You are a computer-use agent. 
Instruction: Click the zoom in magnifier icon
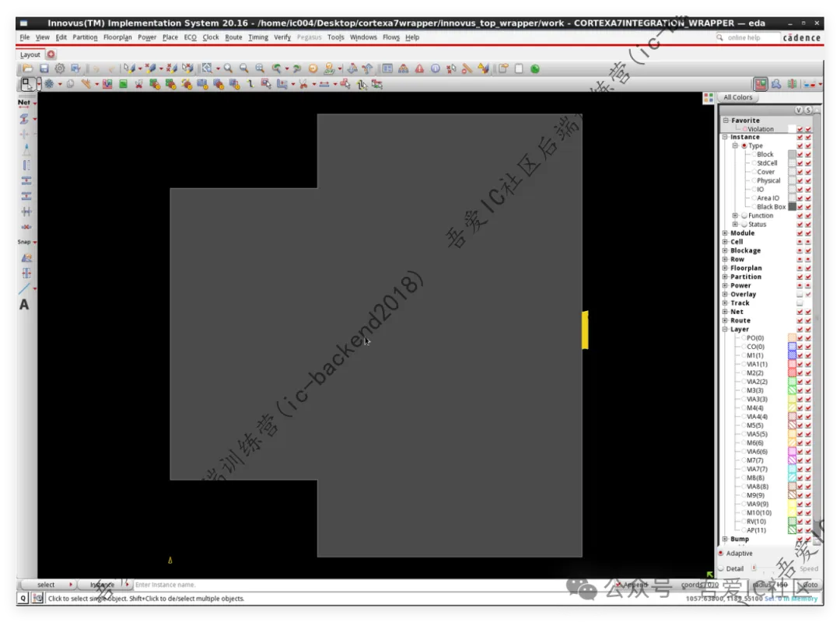pyautogui.click(x=228, y=68)
